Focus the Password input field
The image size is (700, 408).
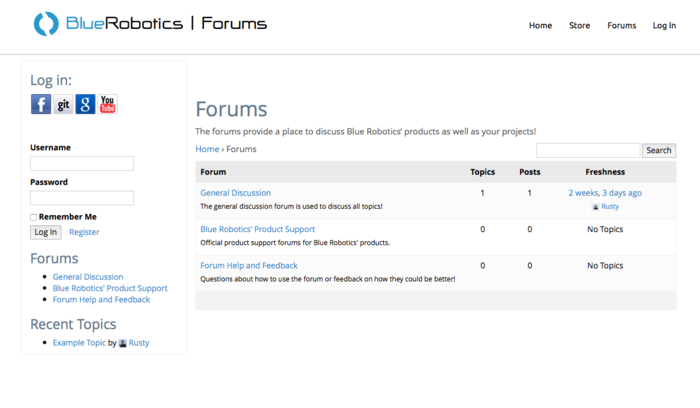click(x=82, y=198)
